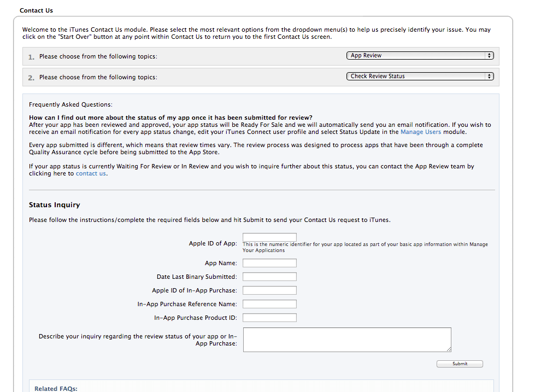Click inside the inquiry description text area

346,340
